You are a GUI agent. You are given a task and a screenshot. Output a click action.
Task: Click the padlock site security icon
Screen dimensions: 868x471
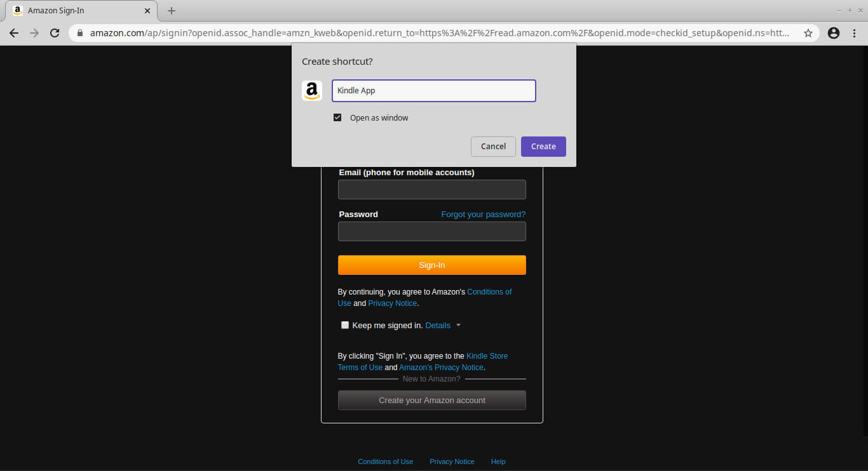(x=80, y=33)
